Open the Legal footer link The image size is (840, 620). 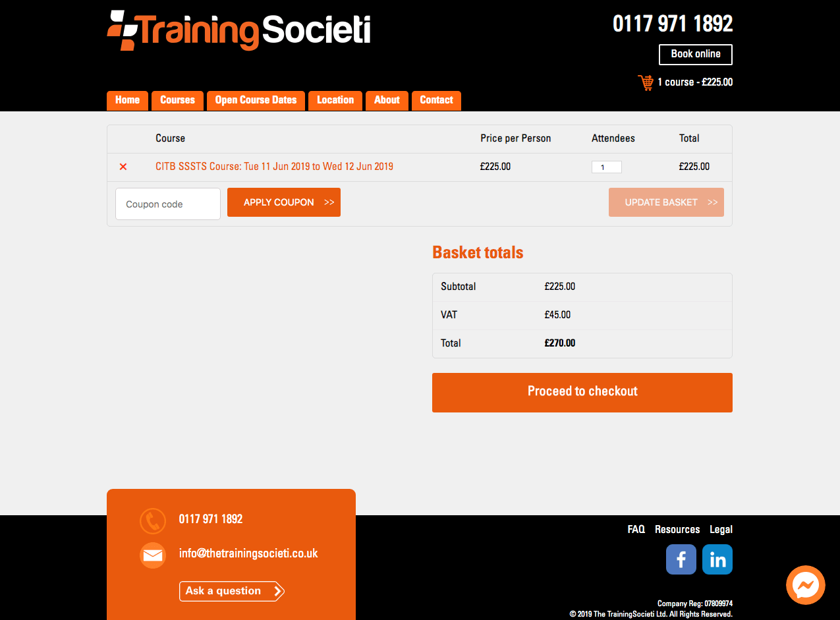pos(721,530)
